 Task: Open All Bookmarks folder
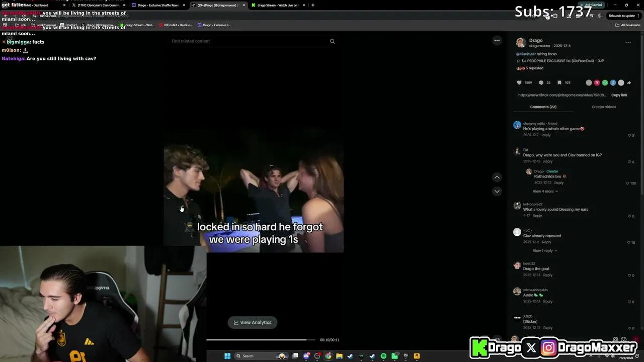pyautogui.click(x=628, y=25)
